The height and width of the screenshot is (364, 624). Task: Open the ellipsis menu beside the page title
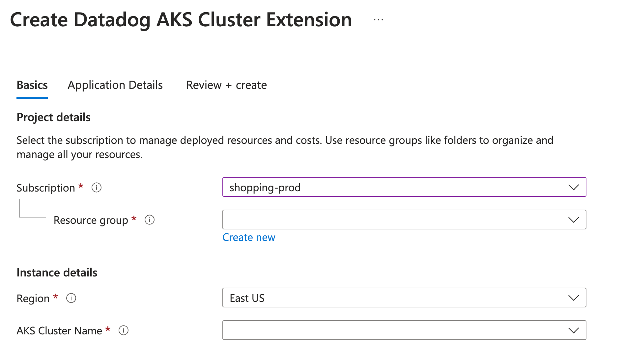point(378,19)
